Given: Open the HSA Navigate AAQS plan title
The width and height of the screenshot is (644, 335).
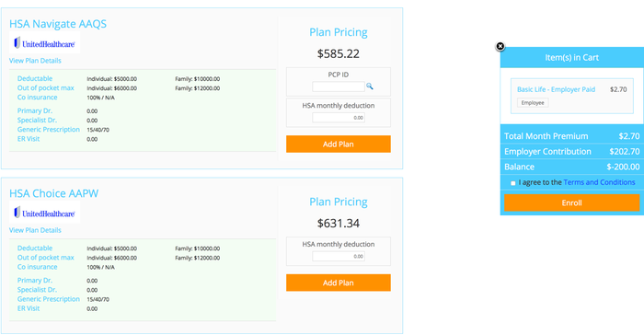Looking at the screenshot, I should tap(58, 24).
